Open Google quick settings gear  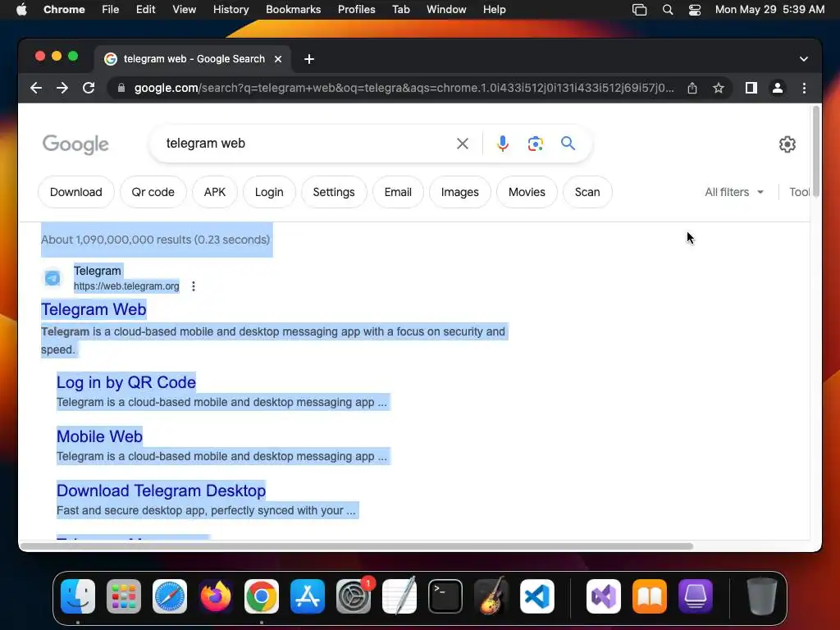tap(787, 144)
